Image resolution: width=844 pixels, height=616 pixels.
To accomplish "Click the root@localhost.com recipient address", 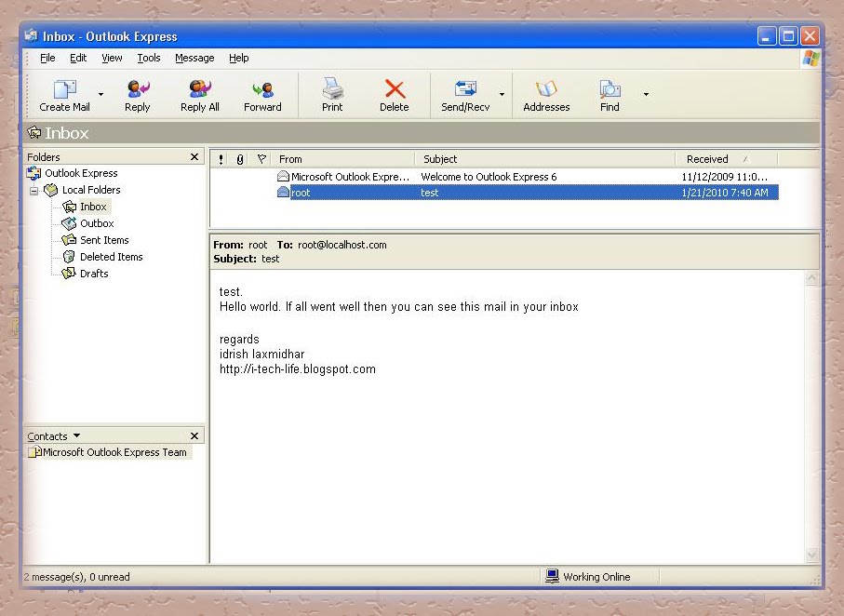I will point(342,245).
